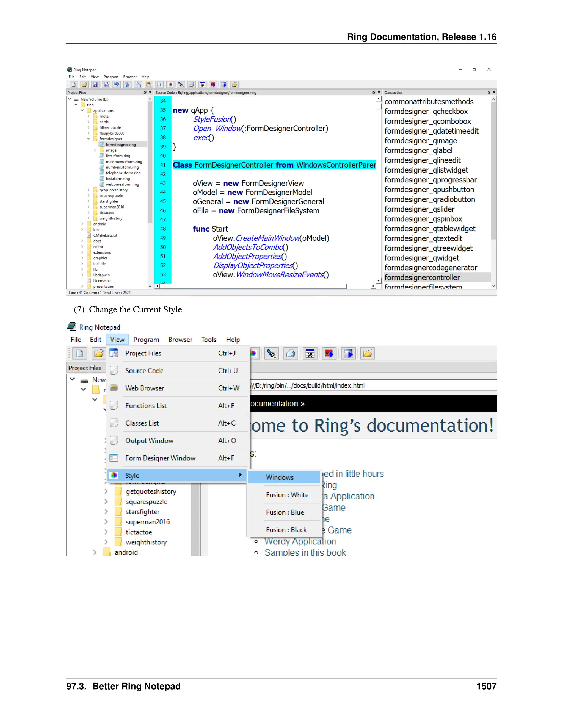This screenshot has height=728, width=563.
Task: Select Fusion : Blue style option
Action: pos(285,512)
